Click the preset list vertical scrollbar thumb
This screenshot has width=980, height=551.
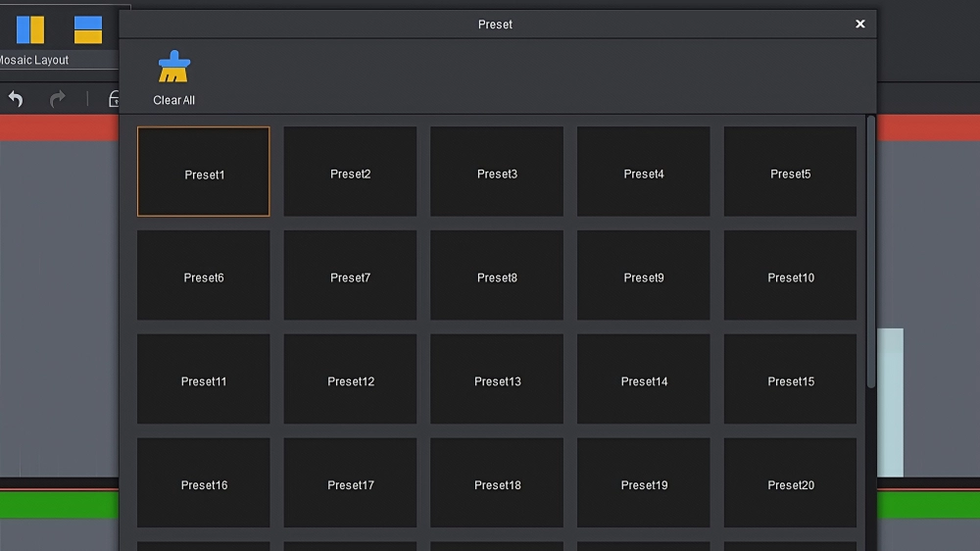[x=870, y=251]
